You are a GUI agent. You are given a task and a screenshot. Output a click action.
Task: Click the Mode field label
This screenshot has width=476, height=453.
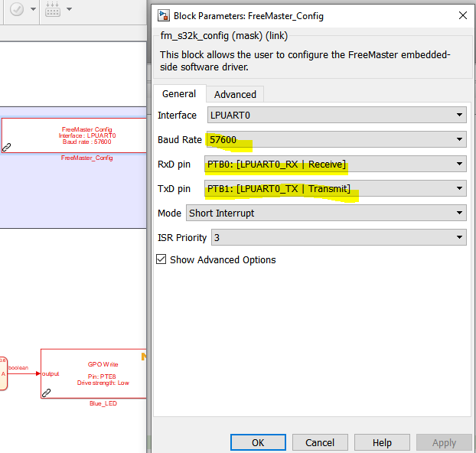(169, 213)
